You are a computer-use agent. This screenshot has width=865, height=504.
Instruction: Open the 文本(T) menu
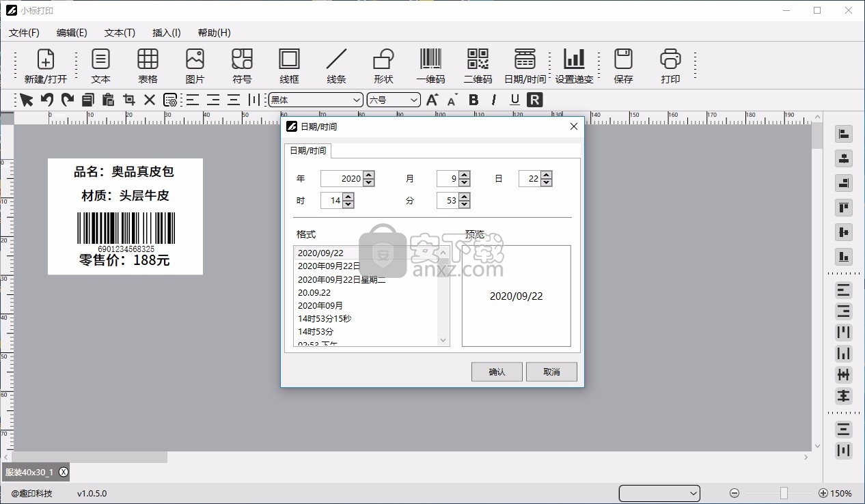(x=120, y=33)
